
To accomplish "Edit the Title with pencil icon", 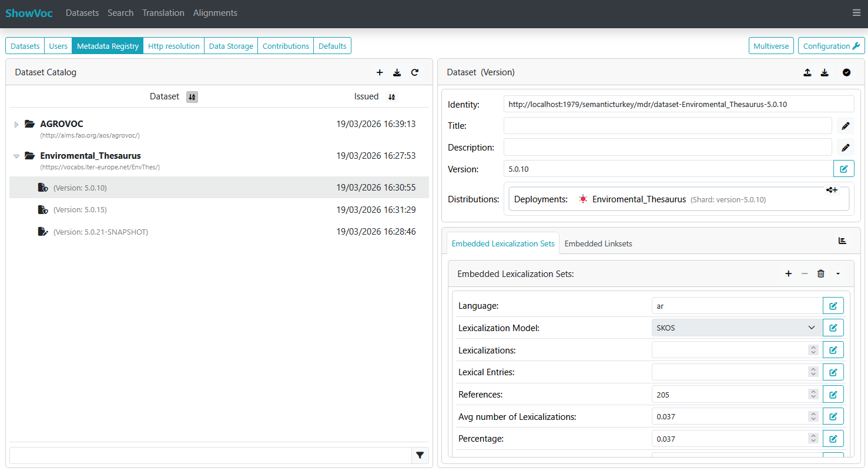I will click(x=846, y=126).
